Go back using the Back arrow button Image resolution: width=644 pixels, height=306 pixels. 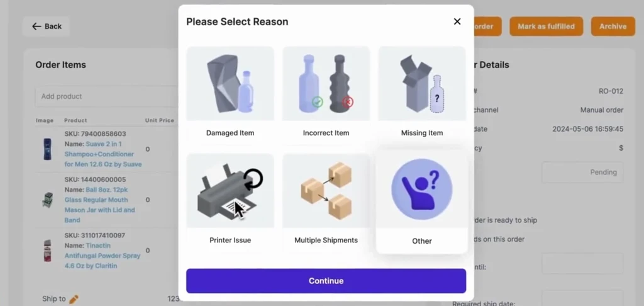click(x=47, y=26)
